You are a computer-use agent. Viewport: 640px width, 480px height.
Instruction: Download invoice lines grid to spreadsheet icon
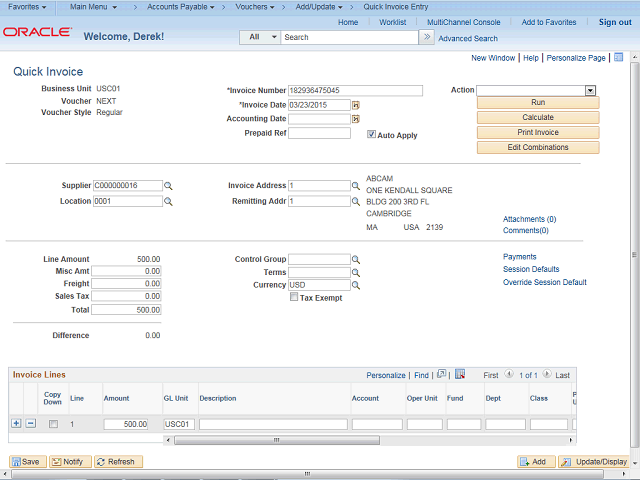pyautogui.click(x=460, y=375)
